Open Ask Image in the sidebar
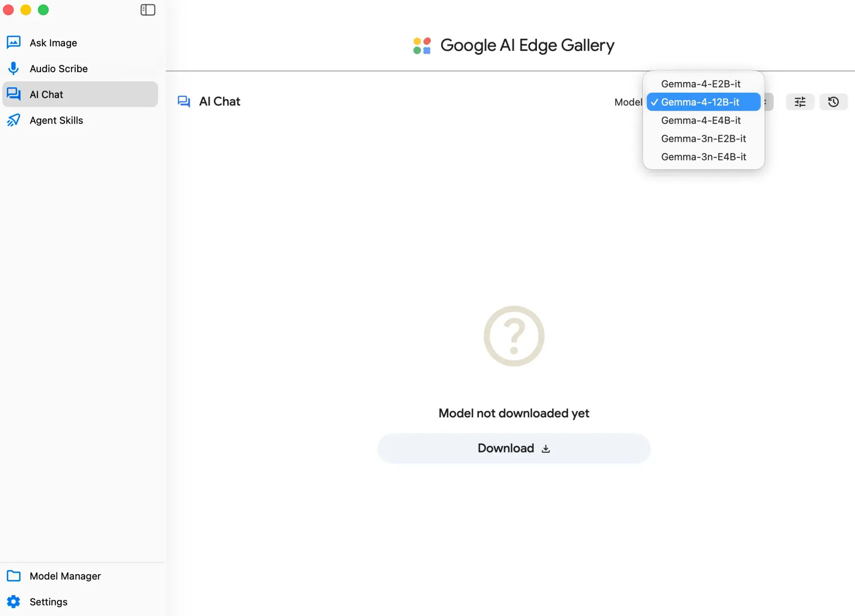 tap(80, 43)
